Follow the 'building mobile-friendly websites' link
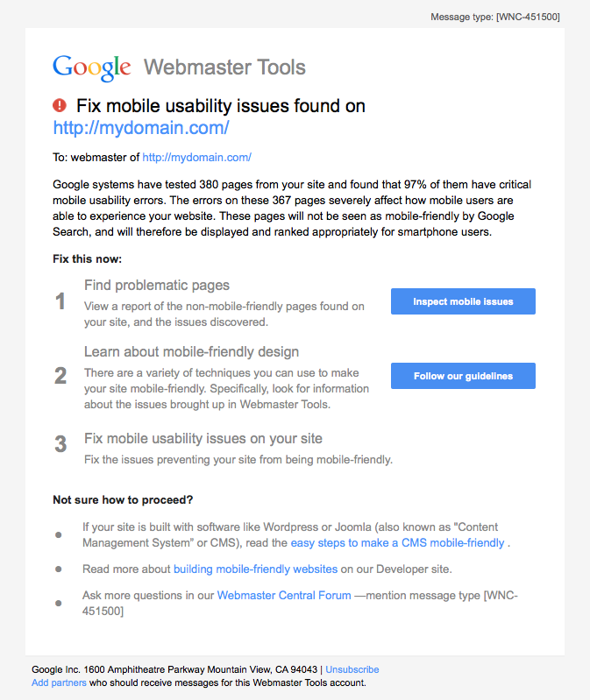590x700 pixels. 255,569
